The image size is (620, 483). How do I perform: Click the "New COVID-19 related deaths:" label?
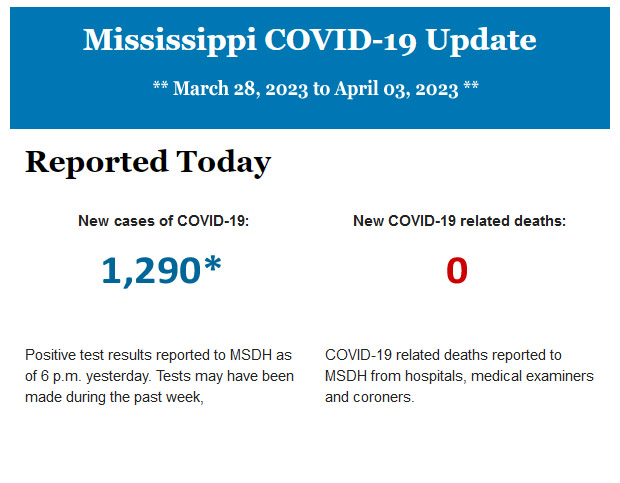point(459,221)
